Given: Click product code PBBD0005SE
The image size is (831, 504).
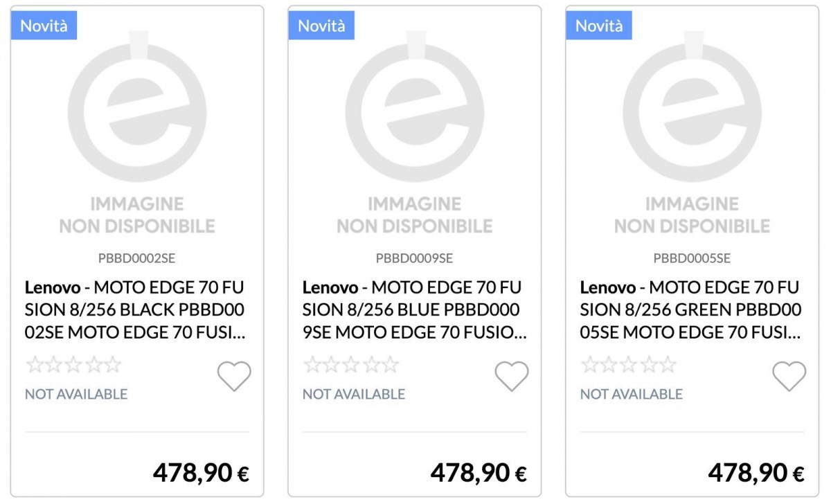Looking at the screenshot, I should (692, 259).
